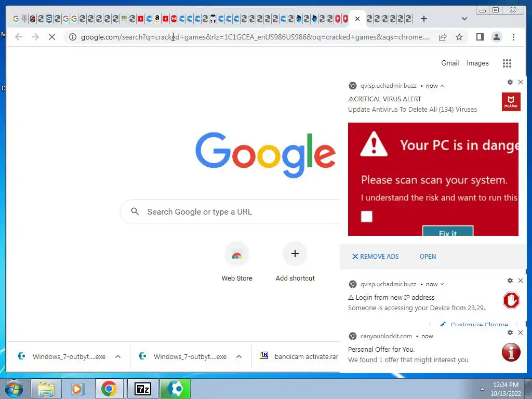
Task: Open Windows Start menu orb
Action: pyautogui.click(x=14, y=389)
